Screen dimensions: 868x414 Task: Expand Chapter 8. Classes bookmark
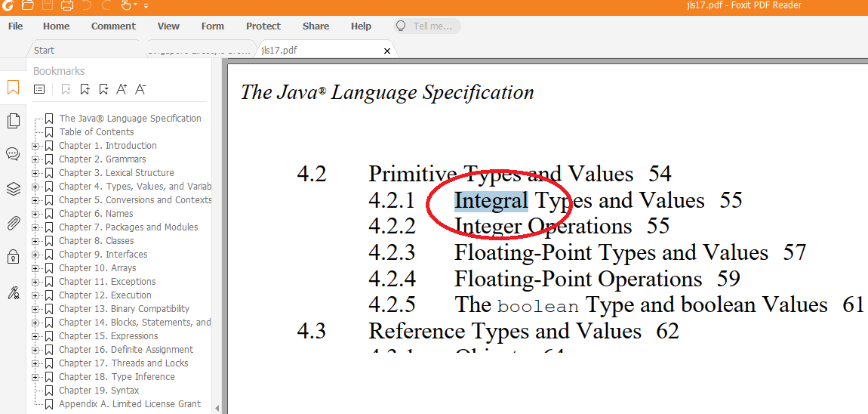(x=35, y=241)
